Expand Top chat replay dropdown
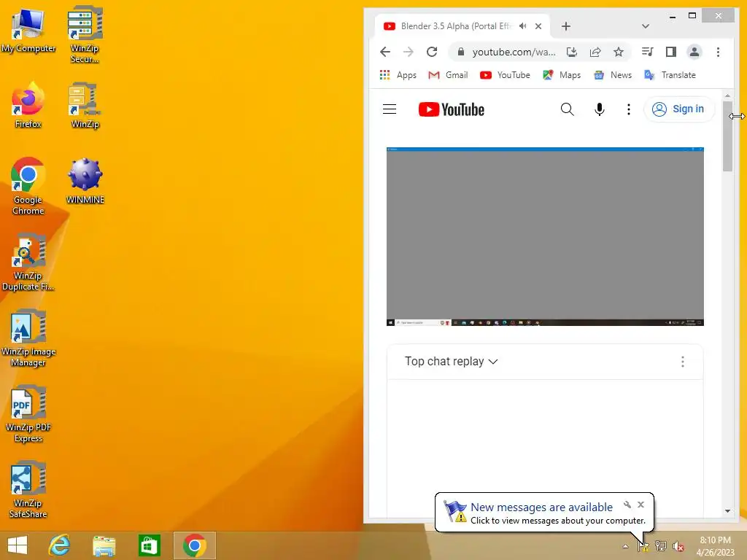The height and width of the screenshot is (560, 747). click(x=451, y=362)
